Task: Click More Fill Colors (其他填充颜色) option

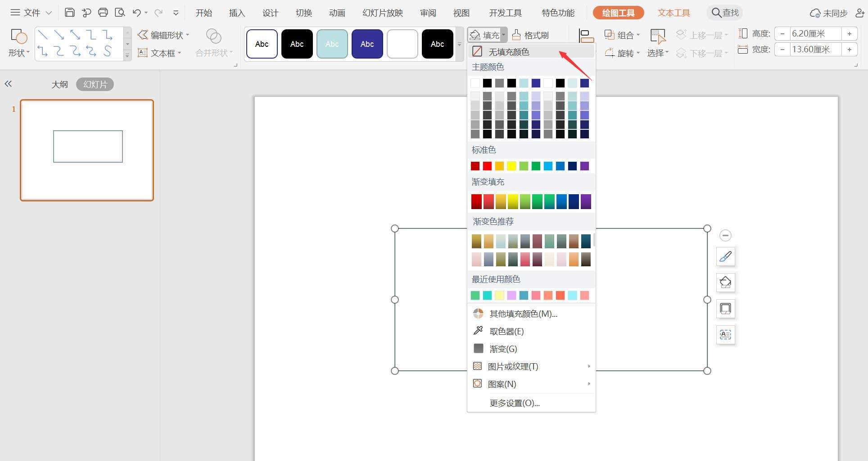Action: pos(523,314)
